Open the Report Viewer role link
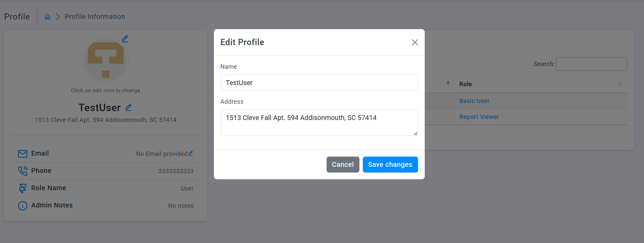The height and width of the screenshot is (243, 644). pyautogui.click(x=479, y=117)
